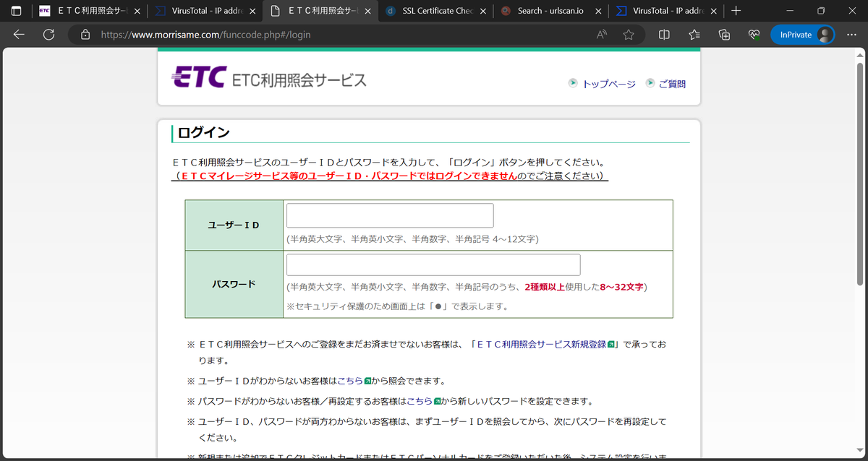
Task: Refresh the current page
Action: point(49,35)
